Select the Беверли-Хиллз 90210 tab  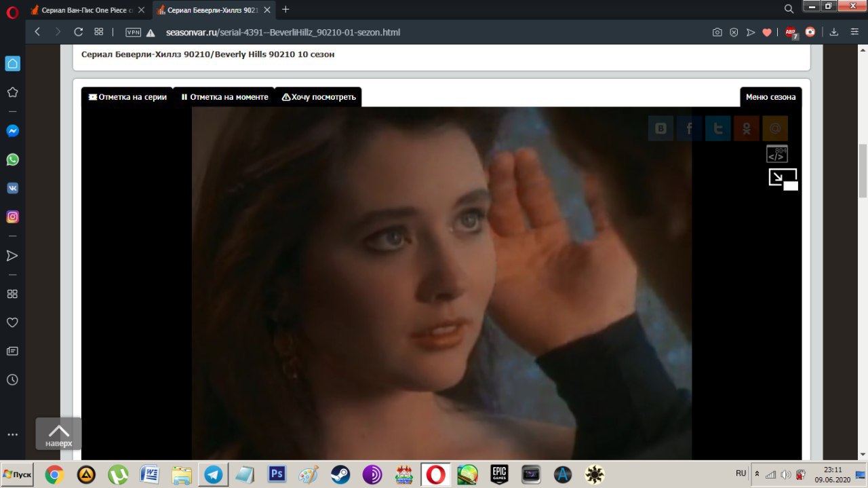tap(214, 10)
